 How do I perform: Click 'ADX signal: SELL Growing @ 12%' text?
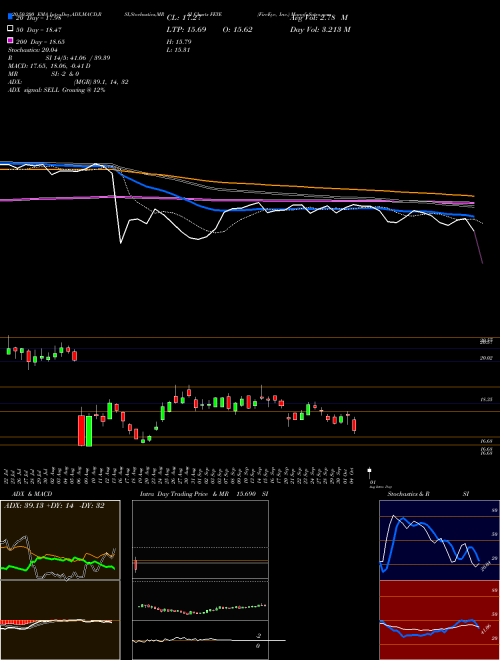[x=56, y=90]
